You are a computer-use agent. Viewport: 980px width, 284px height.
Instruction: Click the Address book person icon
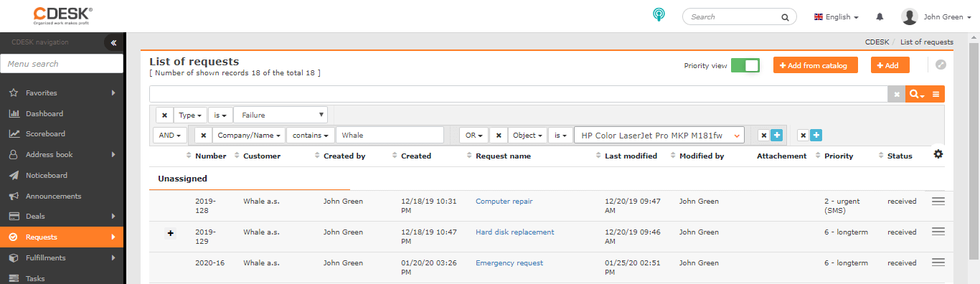pos(13,154)
